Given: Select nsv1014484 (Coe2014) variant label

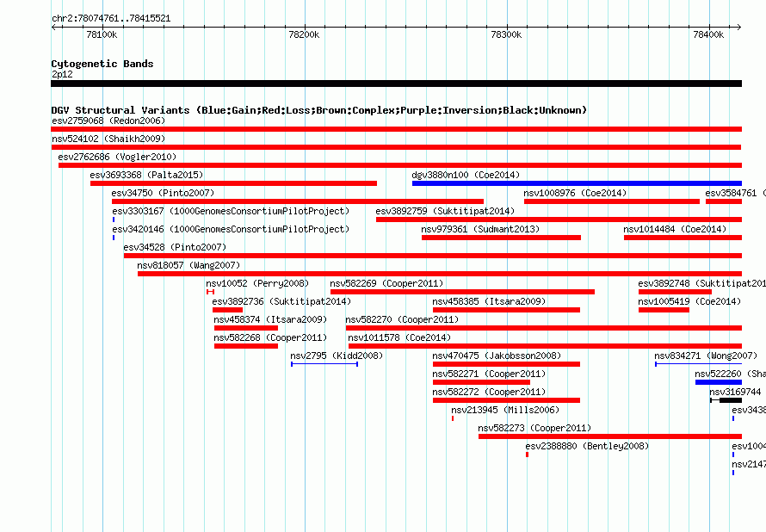Looking at the screenshot, I should [675, 229].
